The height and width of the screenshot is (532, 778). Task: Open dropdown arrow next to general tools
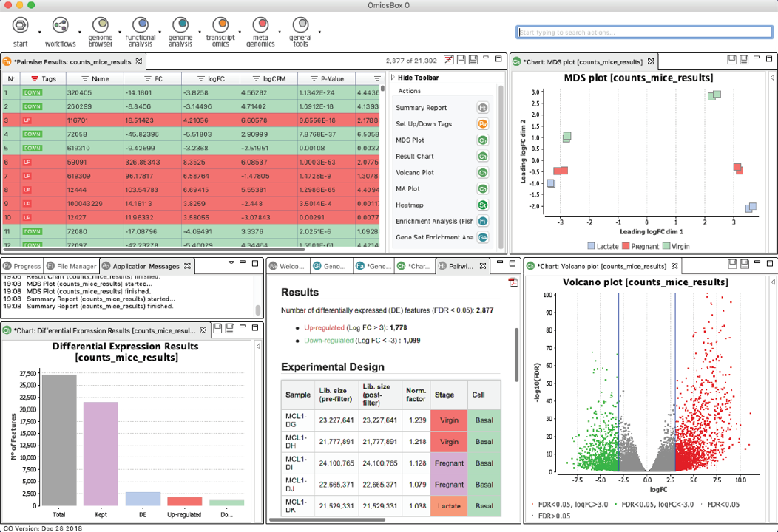tap(319, 32)
